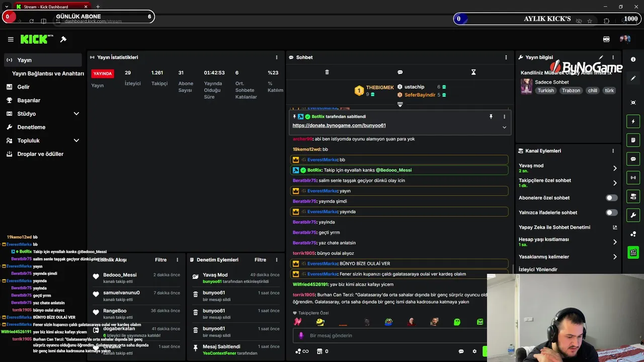Click the chat bubble icon in Sohbet toolbar
The height and width of the screenshot is (362, 644).
[x=400, y=72]
